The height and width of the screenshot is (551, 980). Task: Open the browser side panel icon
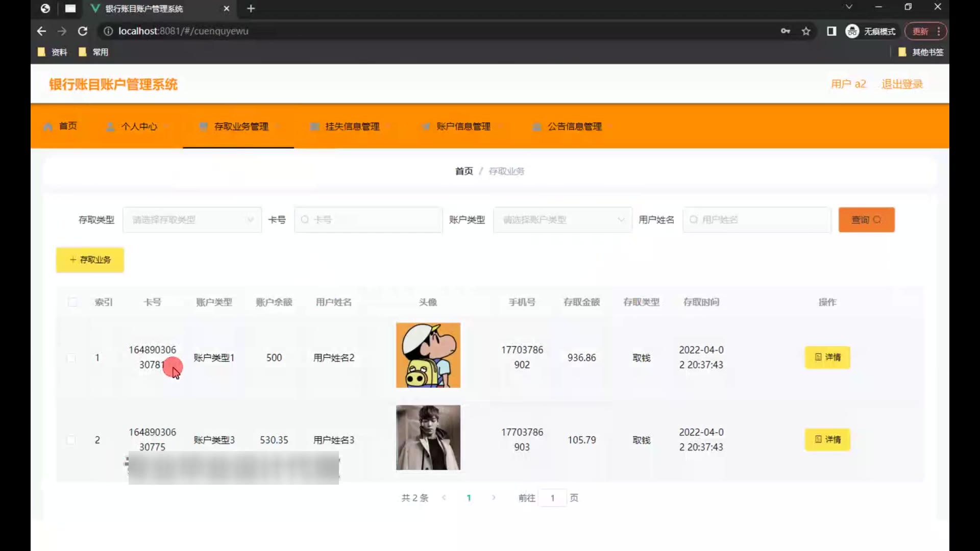(x=831, y=31)
